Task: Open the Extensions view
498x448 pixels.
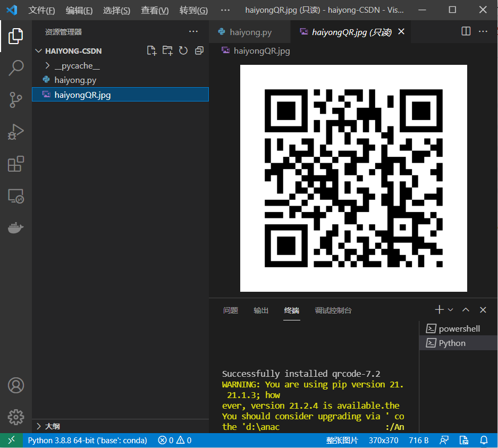Action: pyautogui.click(x=15, y=164)
